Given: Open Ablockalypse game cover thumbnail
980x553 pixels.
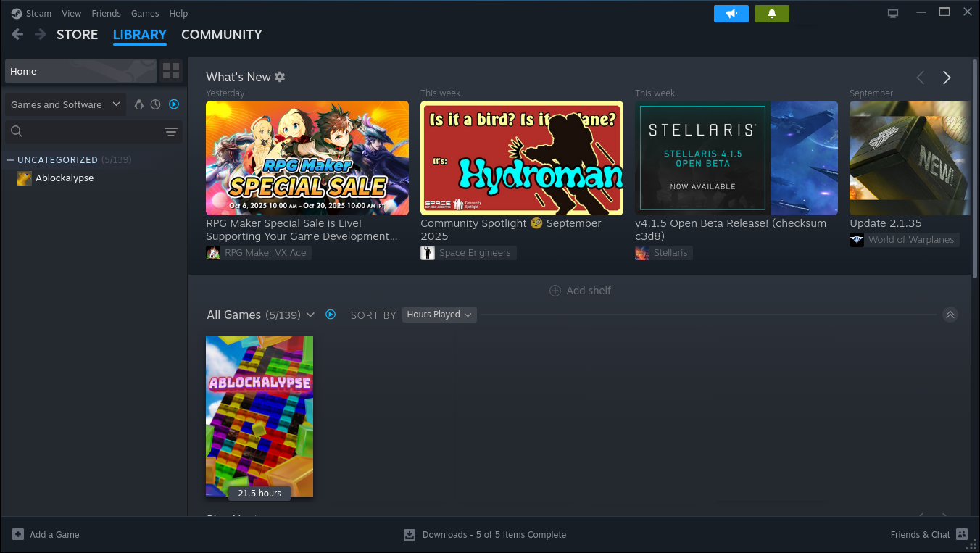Looking at the screenshot, I should click(x=259, y=417).
